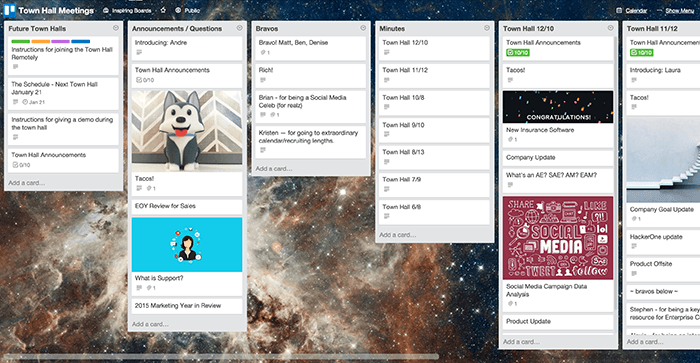
Task: Open the Congratulations confetti cover image
Action: pos(558,107)
